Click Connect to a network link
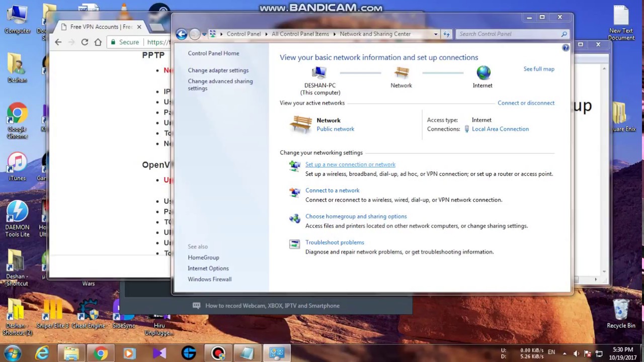Viewport: 644px width, 362px height. tap(332, 191)
